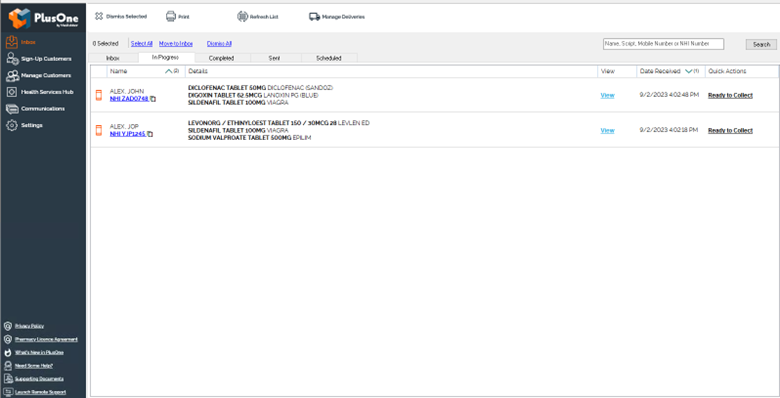Click DICLOFENAC TABLET 50MG text
This screenshot has height=398, width=780.
click(227, 88)
